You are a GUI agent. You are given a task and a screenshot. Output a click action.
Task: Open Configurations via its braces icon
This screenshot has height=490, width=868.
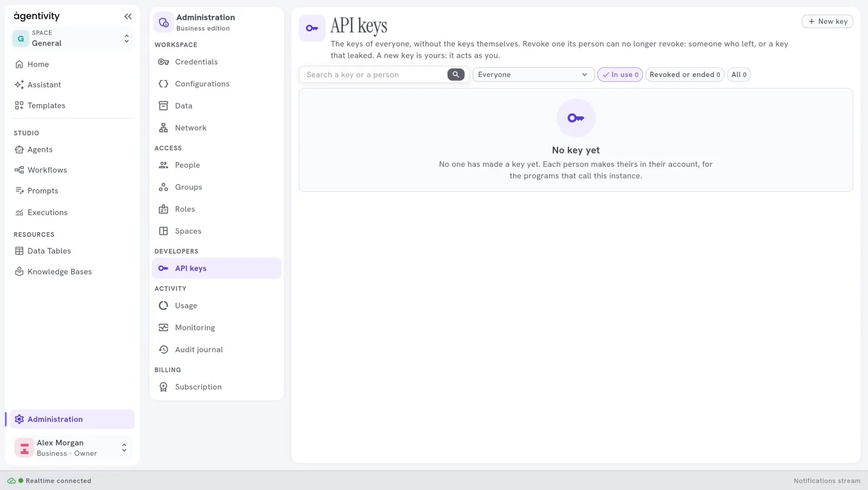point(163,84)
